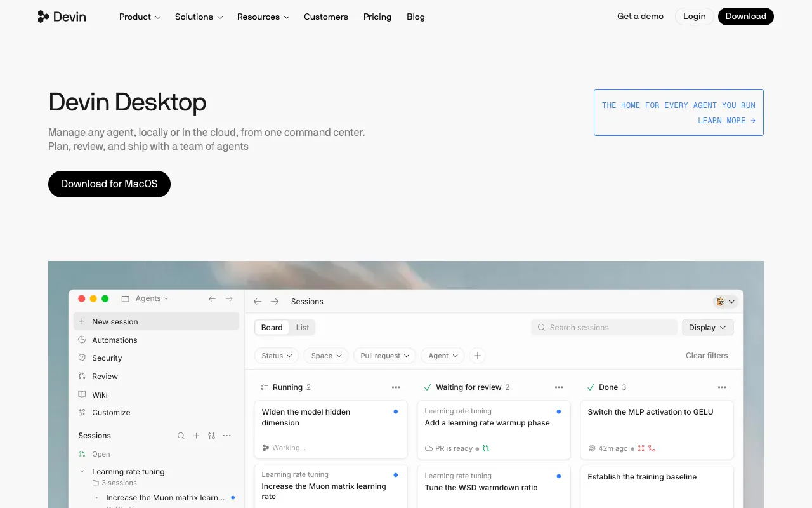Click the black Download button in header
This screenshot has width=812, height=508.
point(745,17)
